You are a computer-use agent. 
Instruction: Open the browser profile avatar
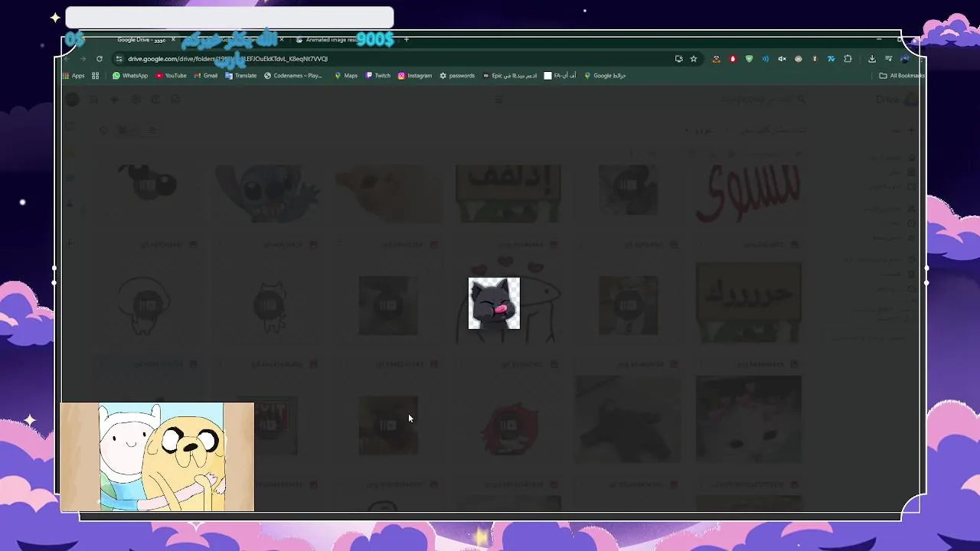(904, 59)
